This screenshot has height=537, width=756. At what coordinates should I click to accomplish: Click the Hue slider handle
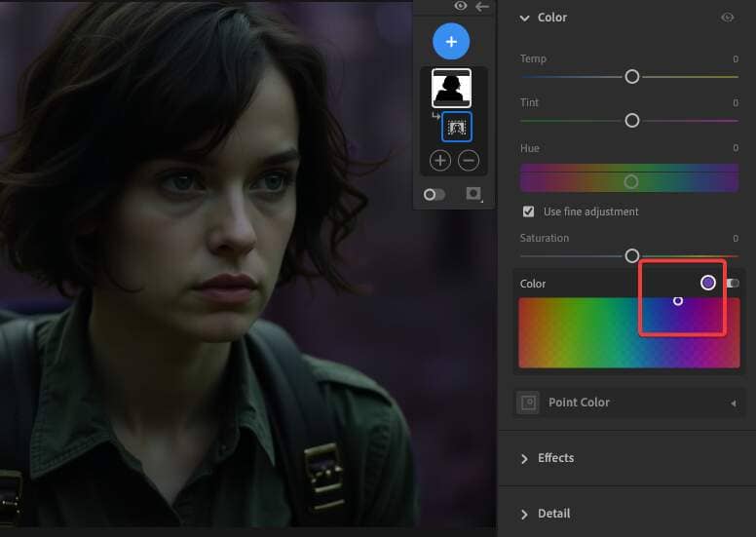point(630,181)
